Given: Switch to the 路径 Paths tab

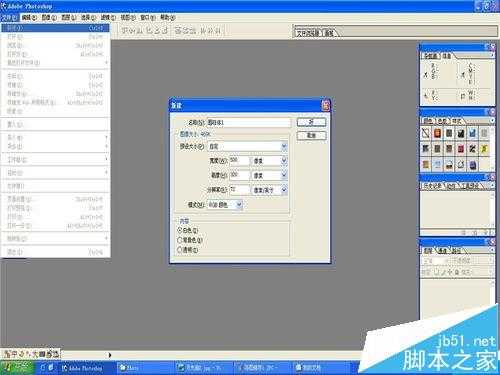Looking at the screenshot, I should pyautogui.click(x=457, y=250).
